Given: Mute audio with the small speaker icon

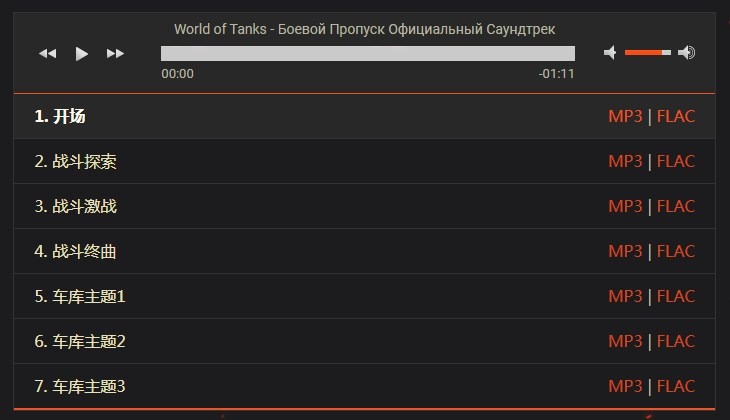Looking at the screenshot, I should pyautogui.click(x=610, y=53).
